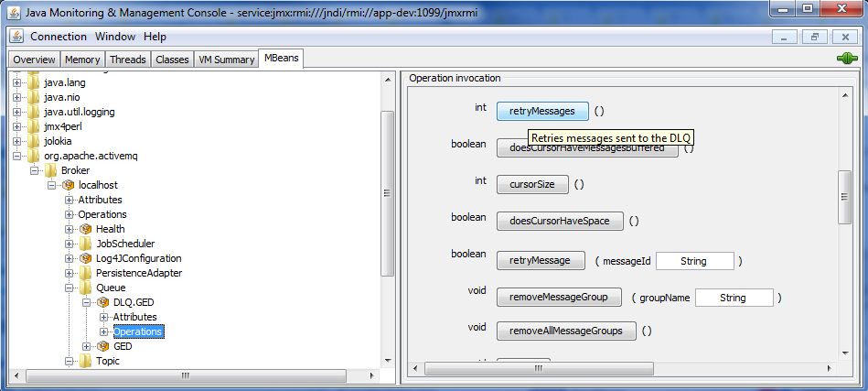Invoke the removeAllMessageGroups operation
The width and height of the screenshot is (868, 391).
(x=566, y=331)
